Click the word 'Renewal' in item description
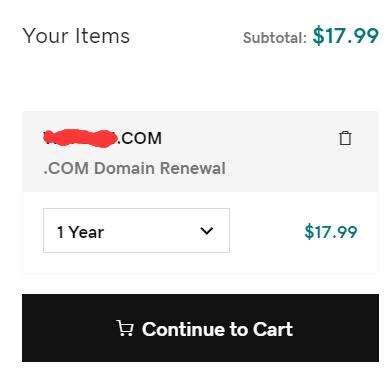Viewport: 387px width, 370px height. pyautogui.click(x=193, y=168)
